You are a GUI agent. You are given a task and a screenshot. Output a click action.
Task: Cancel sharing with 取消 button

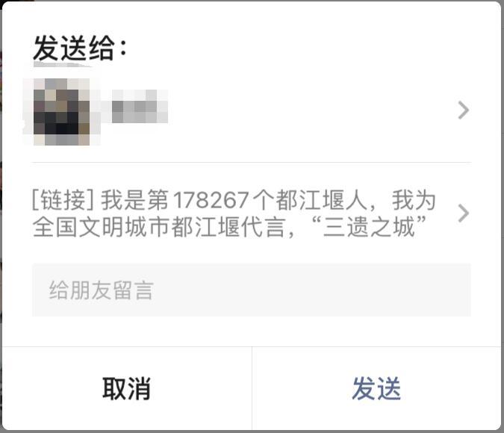coord(127,389)
